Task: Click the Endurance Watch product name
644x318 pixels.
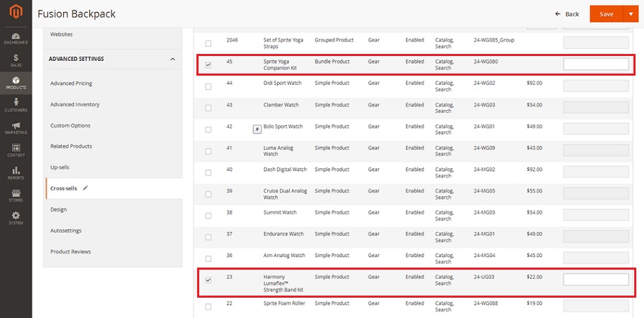Action: tap(283, 234)
